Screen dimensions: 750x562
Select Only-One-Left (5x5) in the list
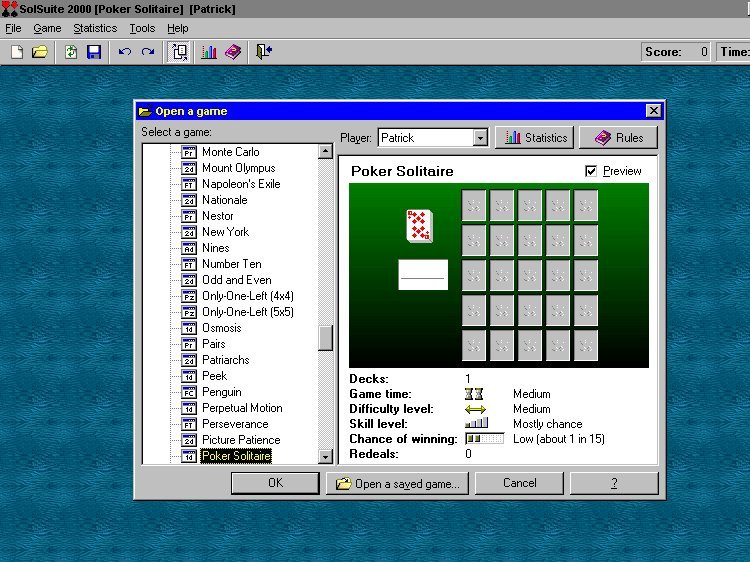(248, 312)
